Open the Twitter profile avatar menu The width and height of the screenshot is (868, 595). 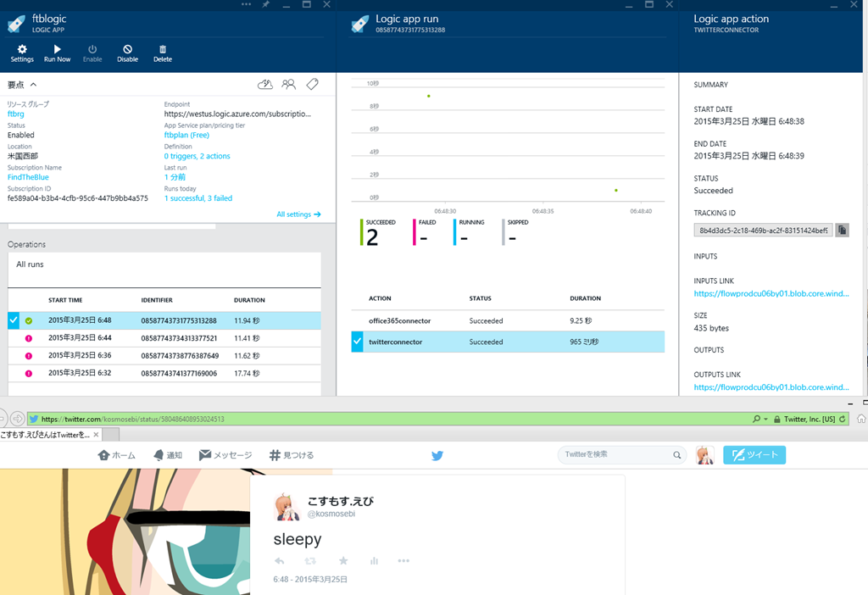(x=704, y=455)
